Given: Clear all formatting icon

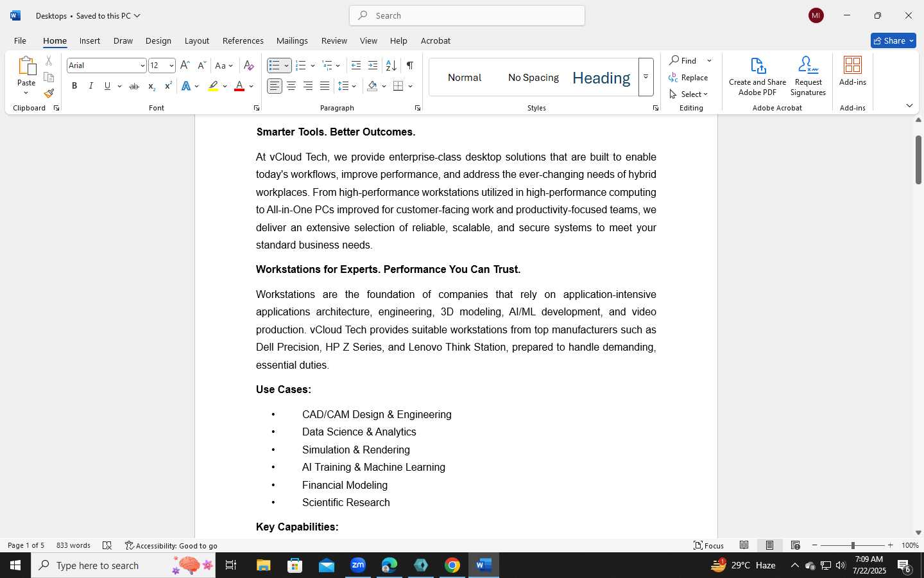Looking at the screenshot, I should (249, 66).
